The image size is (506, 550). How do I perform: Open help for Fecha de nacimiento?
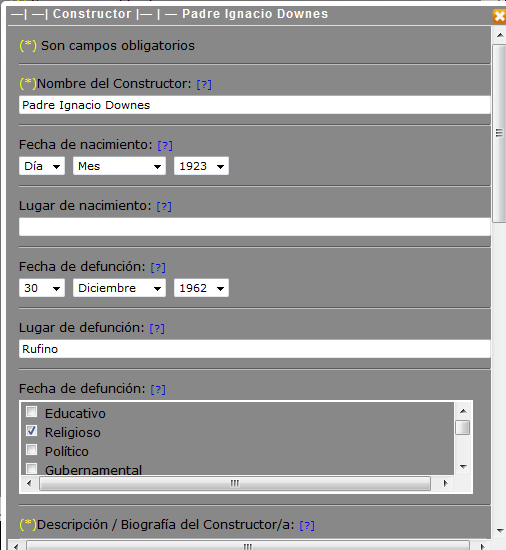165,146
